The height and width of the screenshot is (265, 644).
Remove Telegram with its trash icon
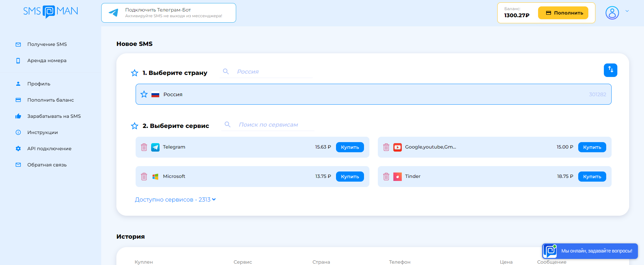click(144, 147)
